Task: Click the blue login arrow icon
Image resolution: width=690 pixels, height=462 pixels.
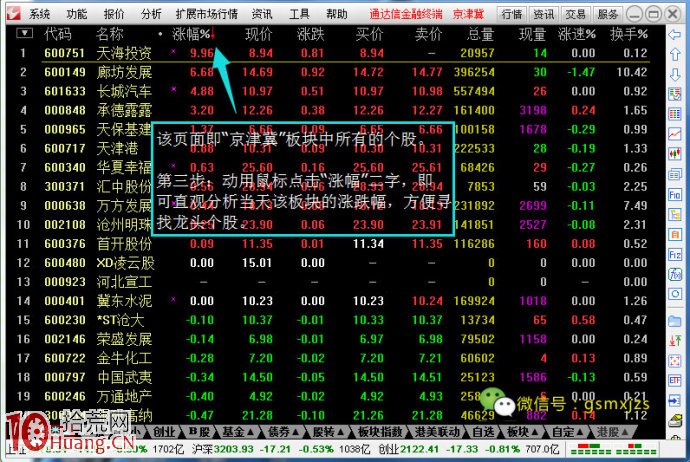Action: coord(675,400)
